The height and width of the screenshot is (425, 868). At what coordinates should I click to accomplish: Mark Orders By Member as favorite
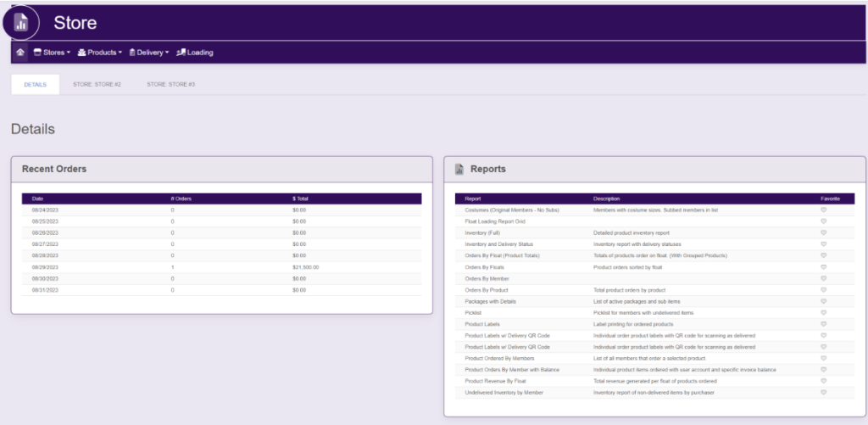823,278
